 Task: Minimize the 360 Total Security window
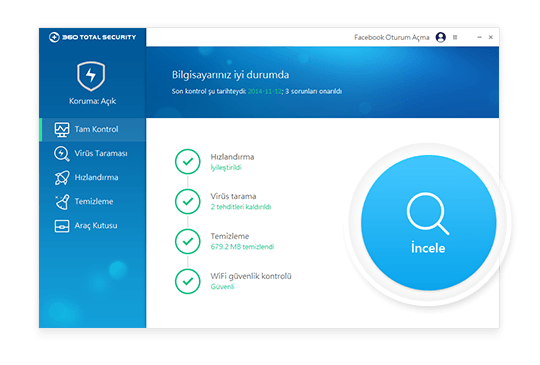479,37
